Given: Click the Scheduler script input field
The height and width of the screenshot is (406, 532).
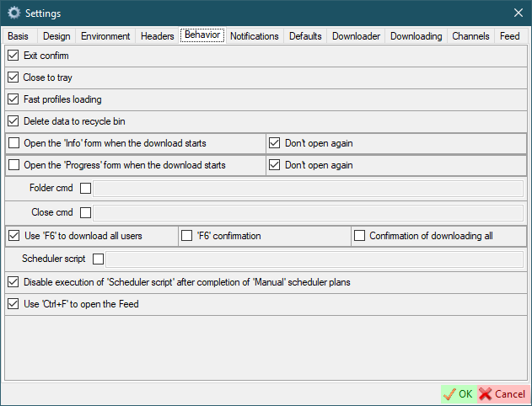Looking at the screenshot, I should tap(314, 259).
